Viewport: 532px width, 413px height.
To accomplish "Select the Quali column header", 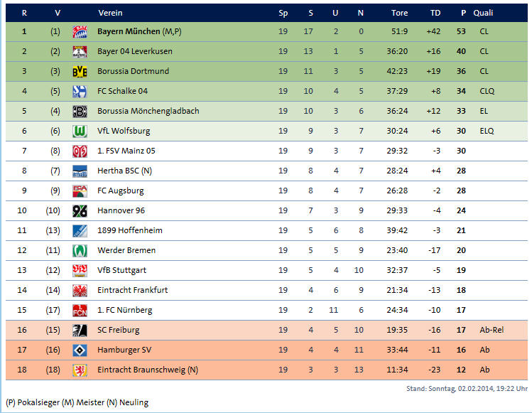I will point(483,13).
